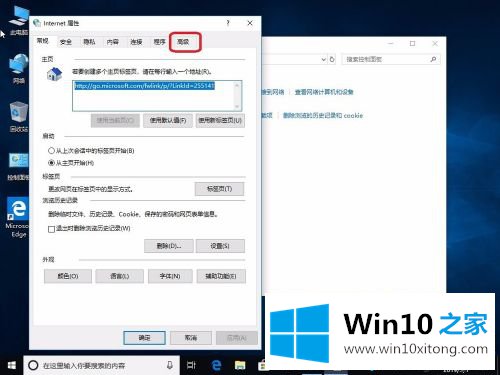The width and height of the screenshot is (500, 375).
Task: Open the 回收站 desktop icon
Action: (19, 117)
